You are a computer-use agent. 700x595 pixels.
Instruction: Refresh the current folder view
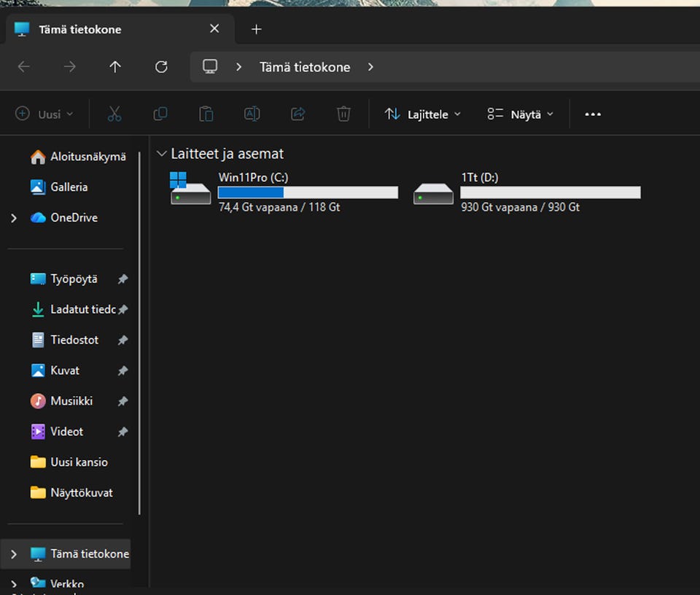tap(161, 67)
